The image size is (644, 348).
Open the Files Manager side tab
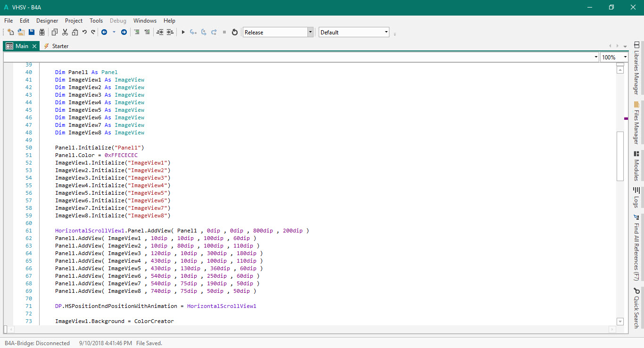[636, 123]
